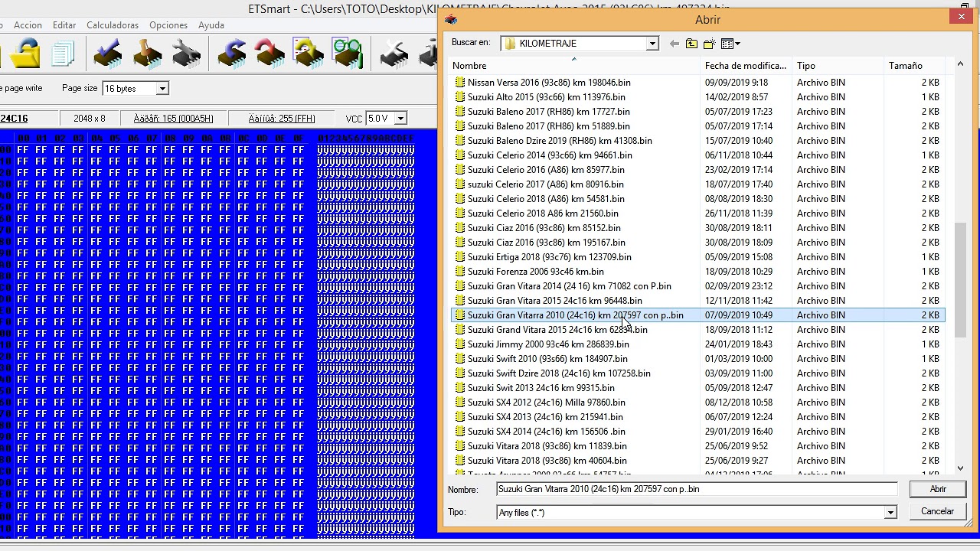Open the Opciones menu
This screenshot has width=980, height=551.
168,25
